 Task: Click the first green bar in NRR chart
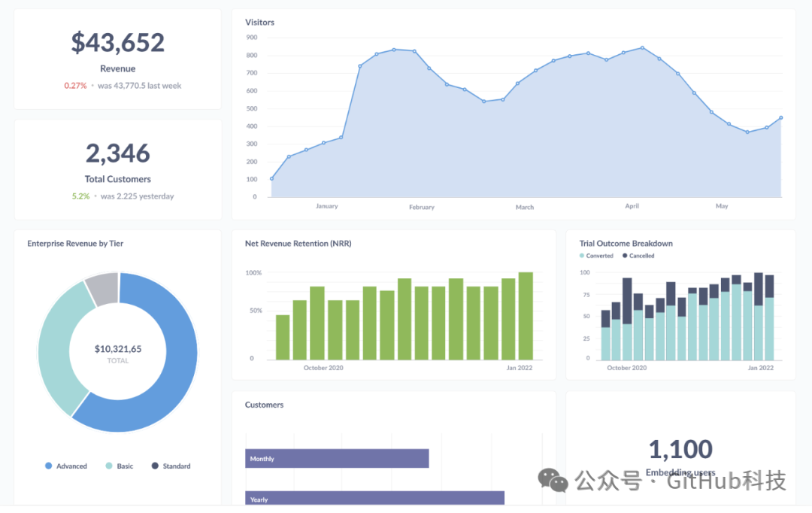(x=283, y=337)
